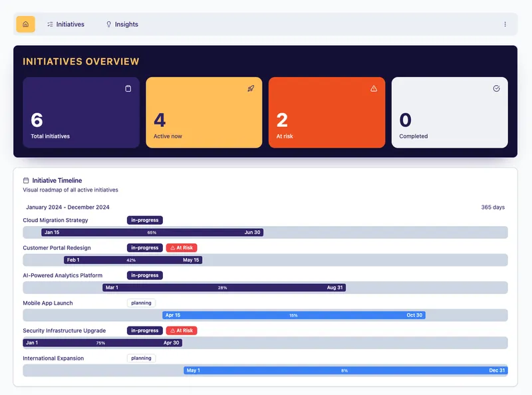Image resolution: width=532 pixels, height=395 pixels.
Task: Click the Cloud Migration Strategy progress bar
Action: point(152,233)
